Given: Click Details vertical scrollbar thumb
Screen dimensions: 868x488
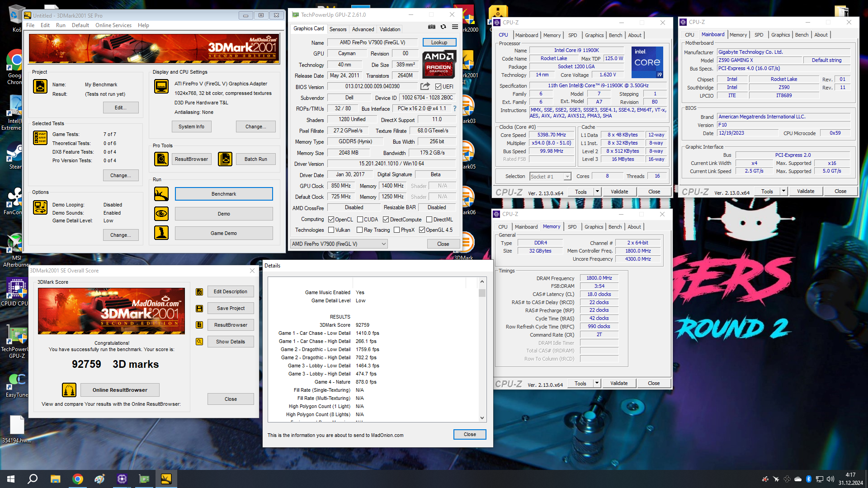Looking at the screenshot, I should [x=482, y=293].
